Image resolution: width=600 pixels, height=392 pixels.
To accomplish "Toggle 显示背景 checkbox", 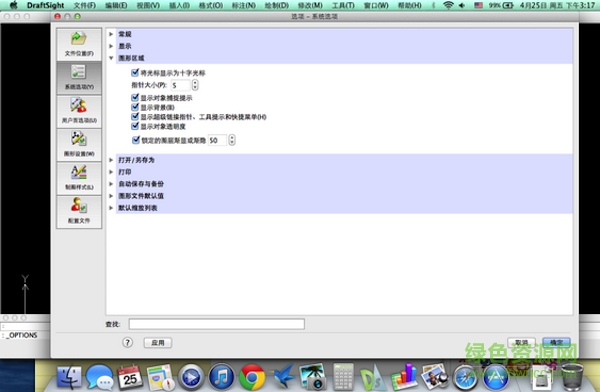I will tap(135, 107).
